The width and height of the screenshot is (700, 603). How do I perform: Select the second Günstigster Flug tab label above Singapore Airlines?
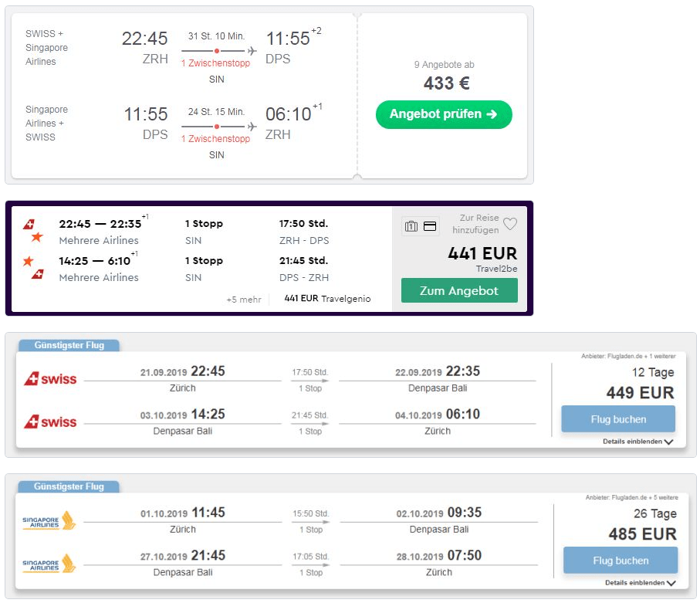pyautogui.click(x=69, y=486)
